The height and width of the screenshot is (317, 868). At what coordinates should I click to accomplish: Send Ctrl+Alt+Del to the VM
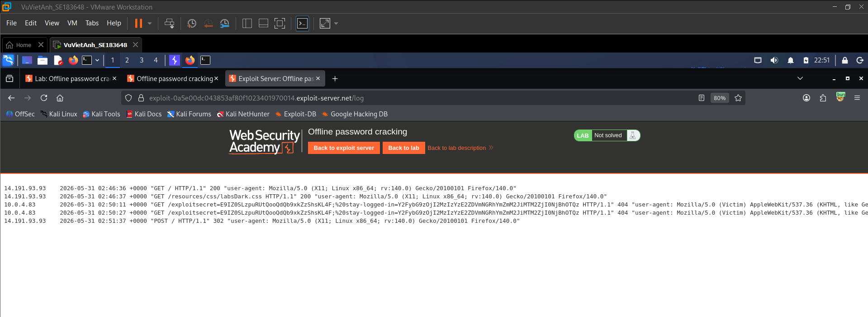170,23
